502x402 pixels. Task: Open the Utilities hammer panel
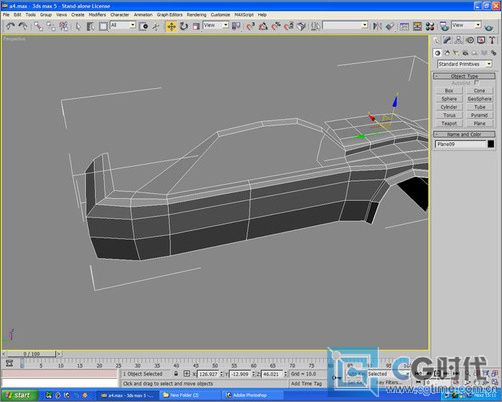492,40
